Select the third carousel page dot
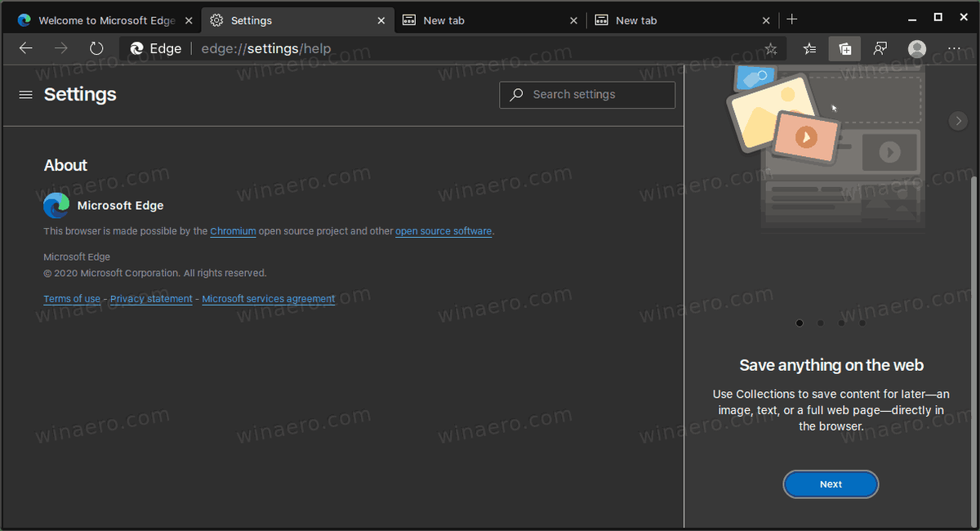 point(841,324)
